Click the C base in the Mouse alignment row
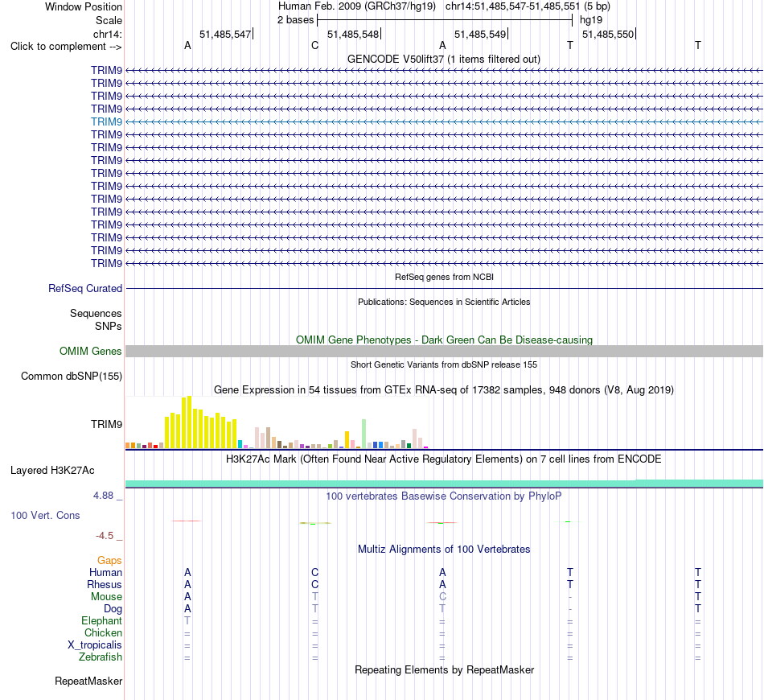This screenshot has width=764, height=700. point(442,597)
